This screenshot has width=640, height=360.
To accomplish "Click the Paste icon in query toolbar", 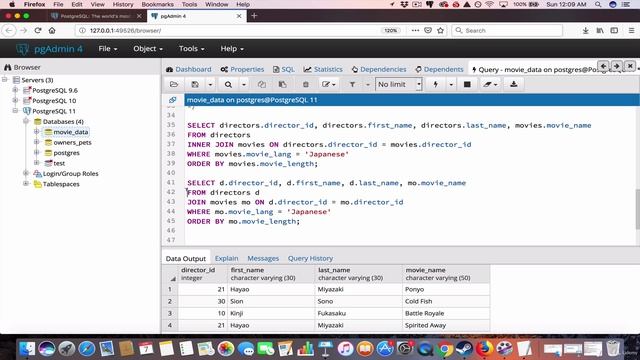I will point(282,84).
